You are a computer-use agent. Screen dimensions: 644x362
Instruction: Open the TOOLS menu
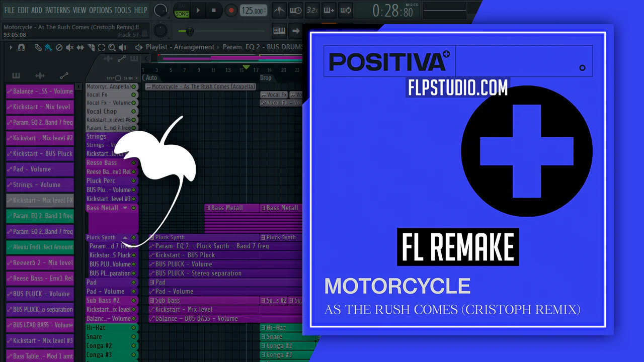pos(123,10)
